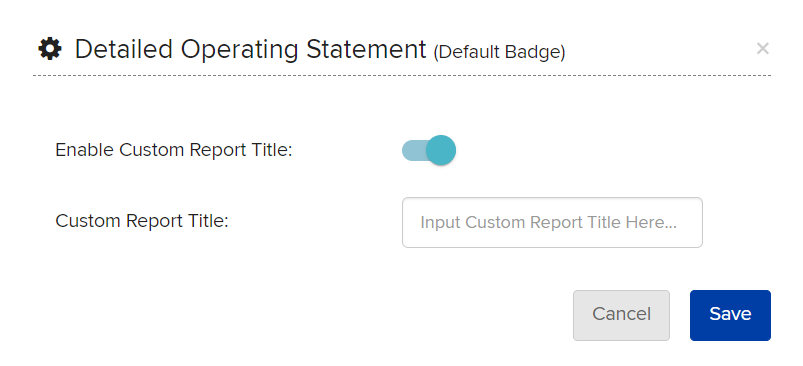Click the dashed divider under the header
803x366 pixels.
402,76
